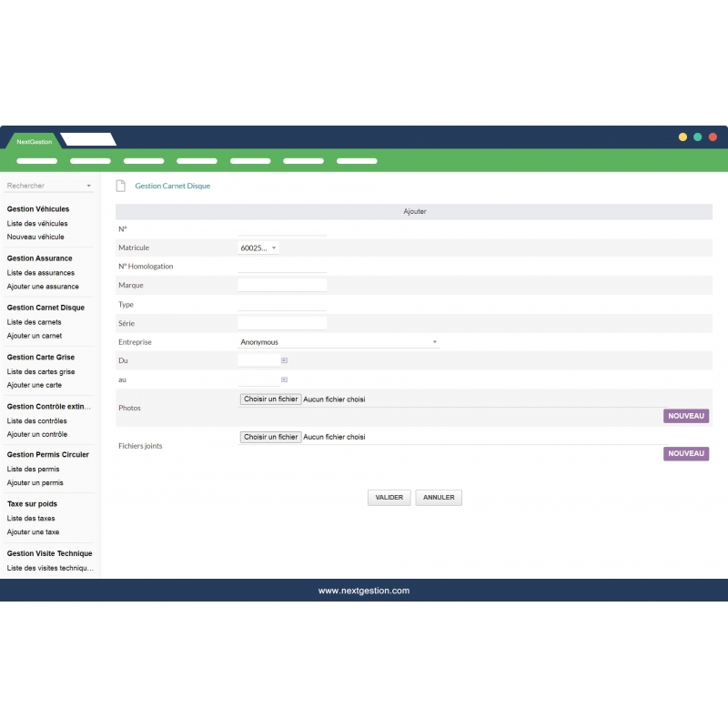Select the first item in the green navigation bar
Screen dimensions: 728x728
(36, 160)
